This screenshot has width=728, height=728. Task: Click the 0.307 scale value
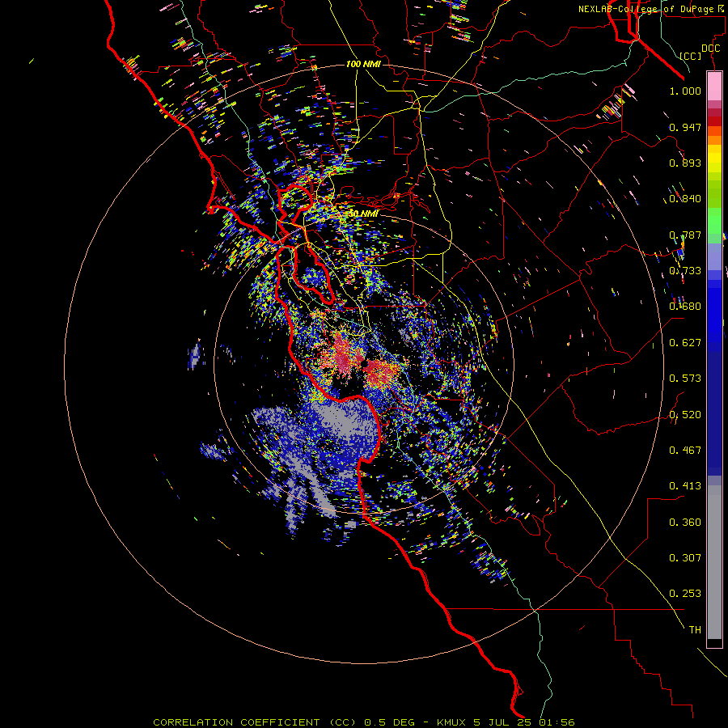[685, 558]
